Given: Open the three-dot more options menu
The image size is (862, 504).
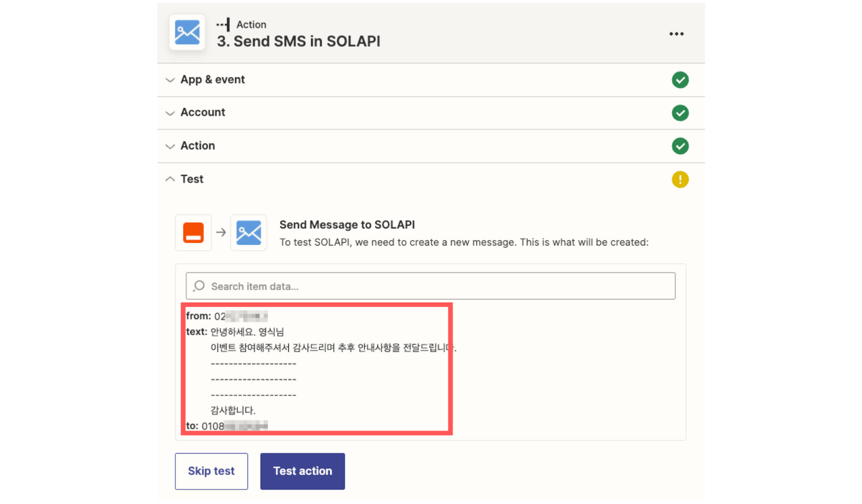Looking at the screenshot, I should coord(677,34).
